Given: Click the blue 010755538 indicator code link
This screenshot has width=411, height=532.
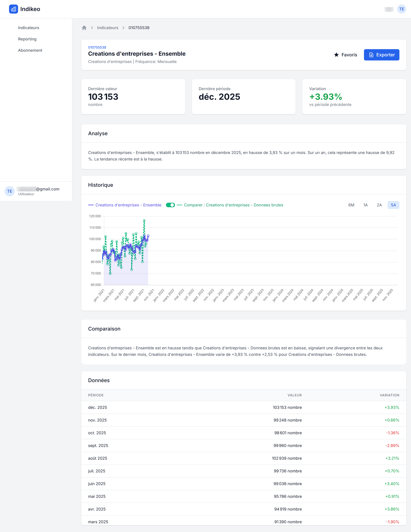Looking at the screenshot, I should pyautogui.click(x=97, y=47).
